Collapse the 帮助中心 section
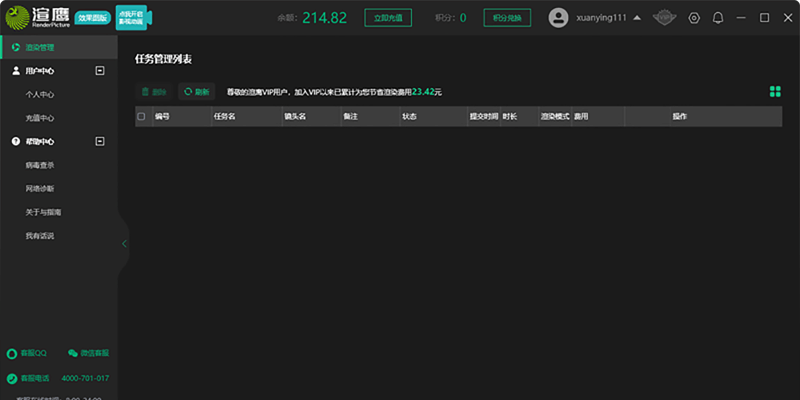This screenshot has width=800, height=400. (99, 141)
